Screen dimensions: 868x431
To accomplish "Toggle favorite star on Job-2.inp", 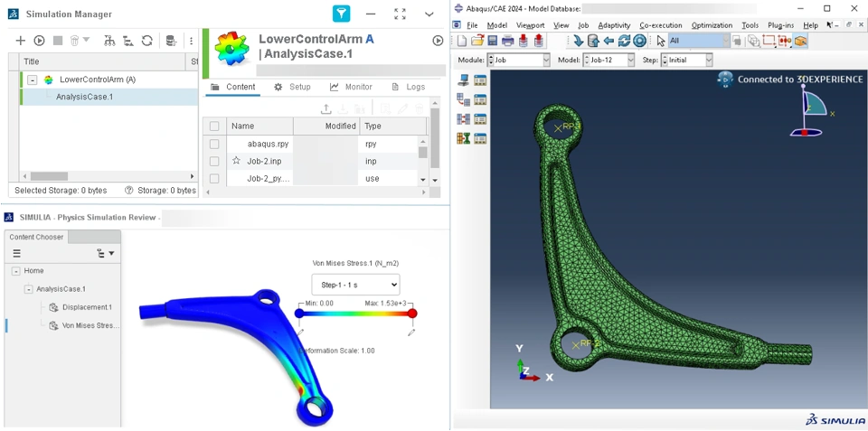I will pos(236,161).
